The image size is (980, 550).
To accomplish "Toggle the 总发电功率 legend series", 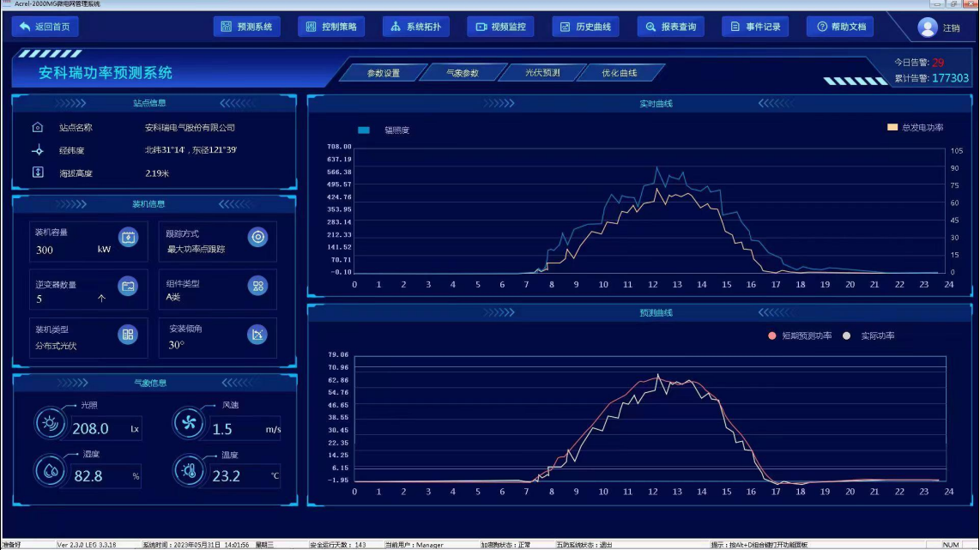I will (x=892, y=128).
